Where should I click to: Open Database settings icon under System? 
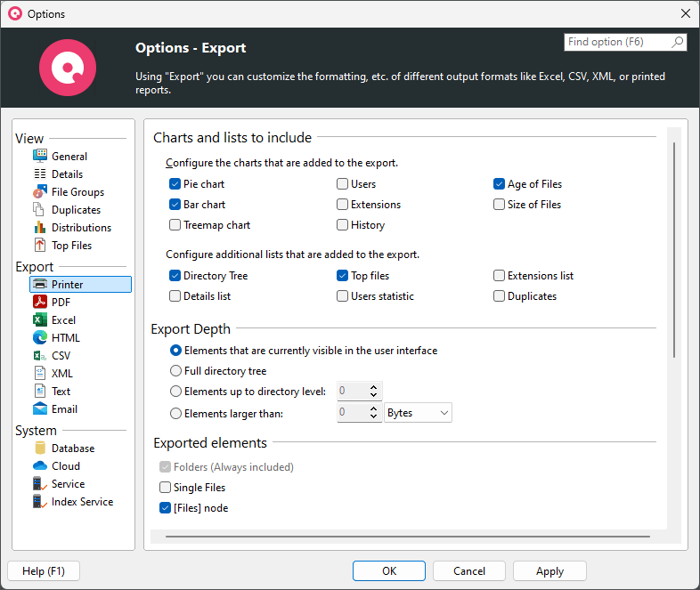[x=40, y=449]
